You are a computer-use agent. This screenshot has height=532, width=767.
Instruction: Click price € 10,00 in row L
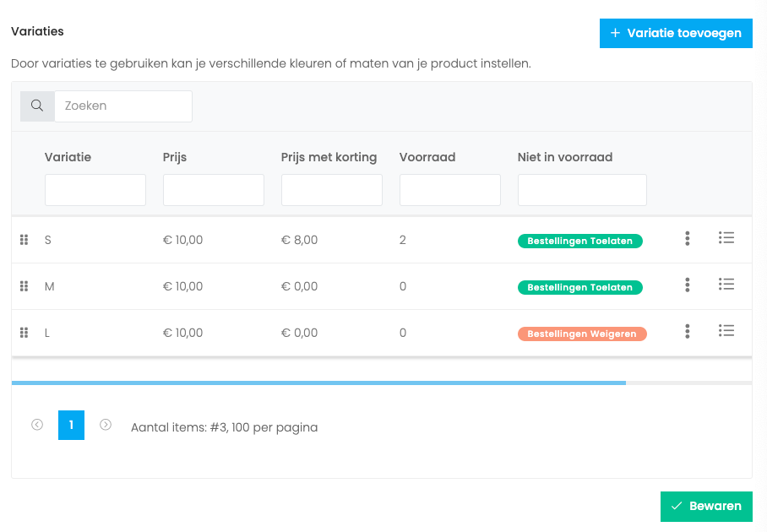[x=183, y=333]
